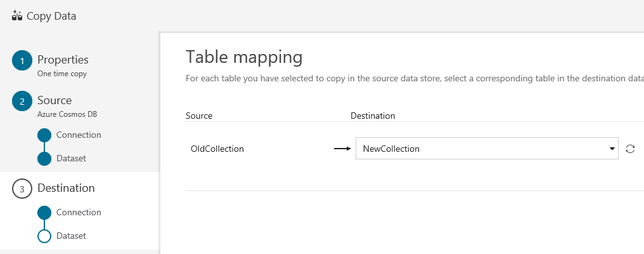Open Dataset under Source
The width and height of the screenshot is (644, 254).
pos(71,158)
